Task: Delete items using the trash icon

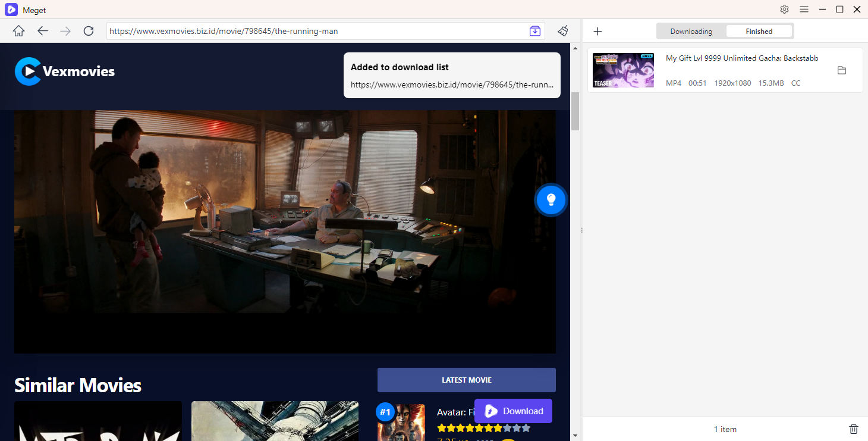Action: 853,429
